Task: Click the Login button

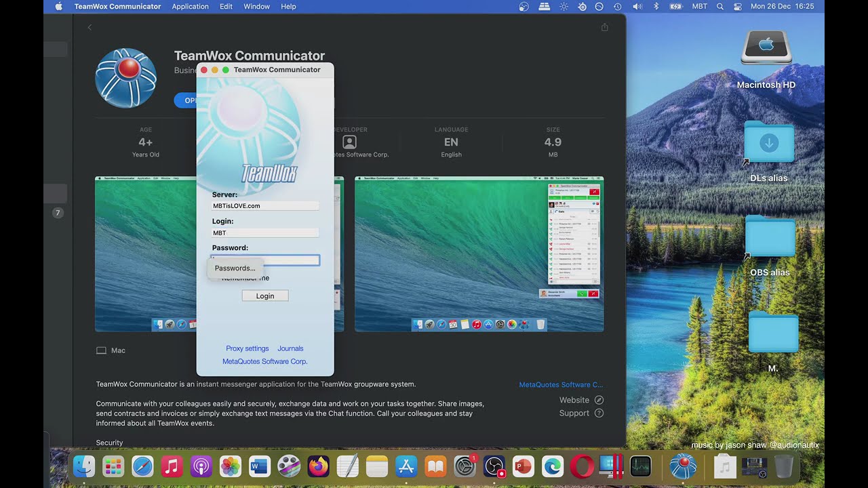Action: tap(265, 296)
